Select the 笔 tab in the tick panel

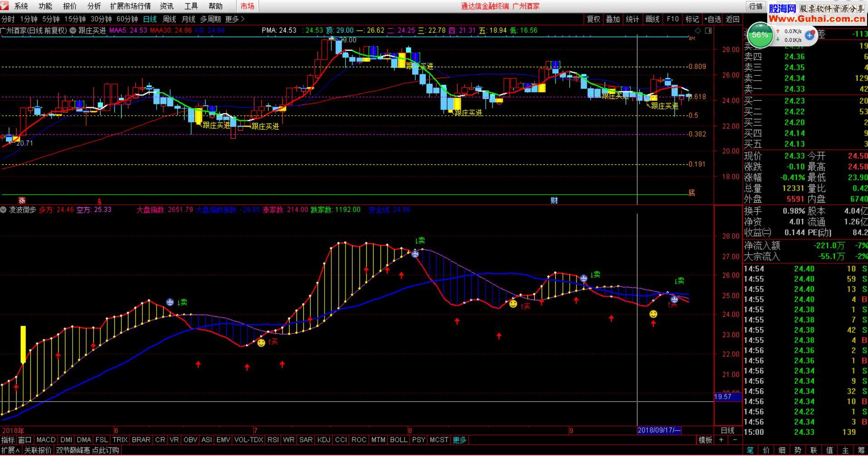(x=750, y=450)
